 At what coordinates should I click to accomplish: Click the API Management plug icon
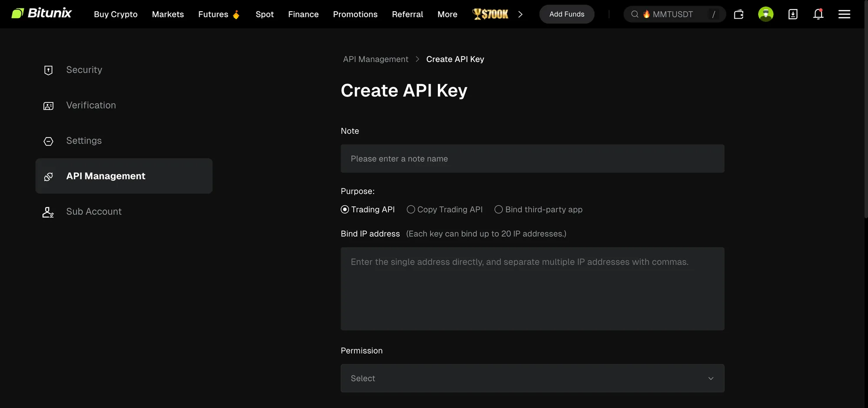coord(49,177)
